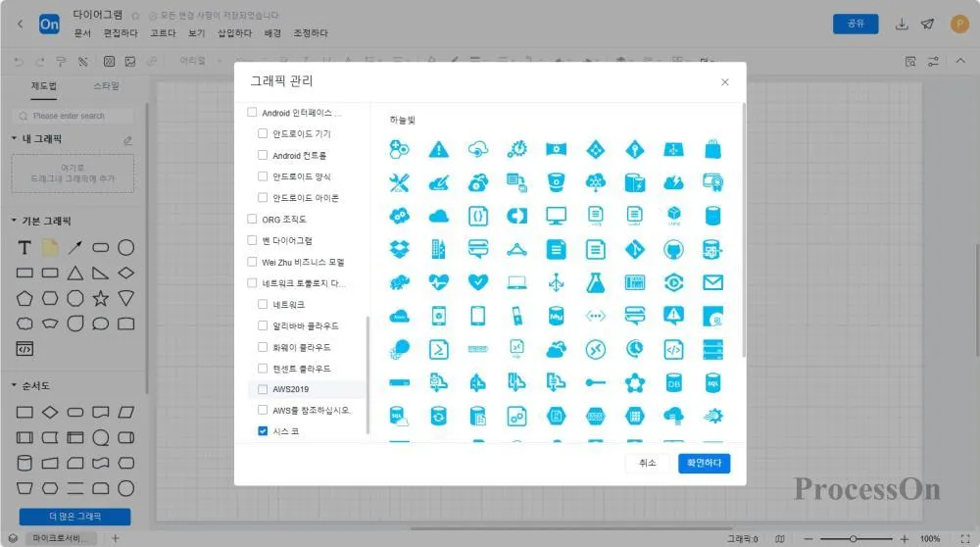
Task: Close the 그래픽 관리 dialog
Action: pyautogui.click(x=724, y=82)
